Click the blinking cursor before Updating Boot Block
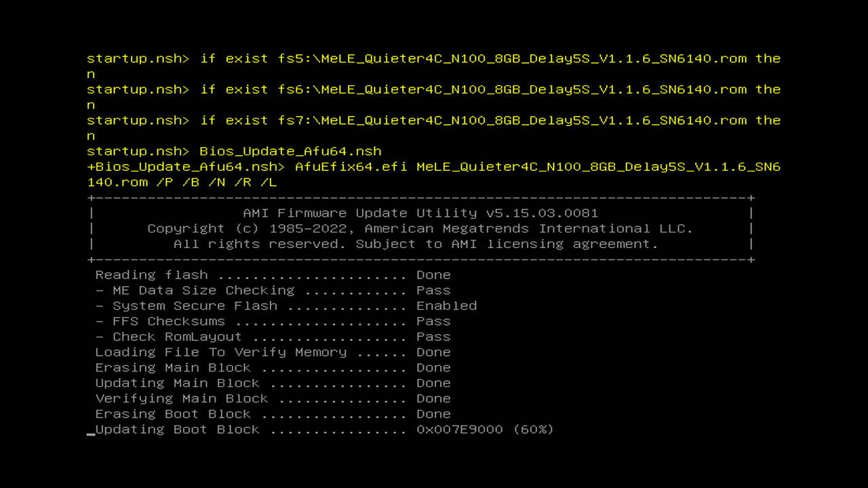The image size is (868, 488). [x=91, y=432]
